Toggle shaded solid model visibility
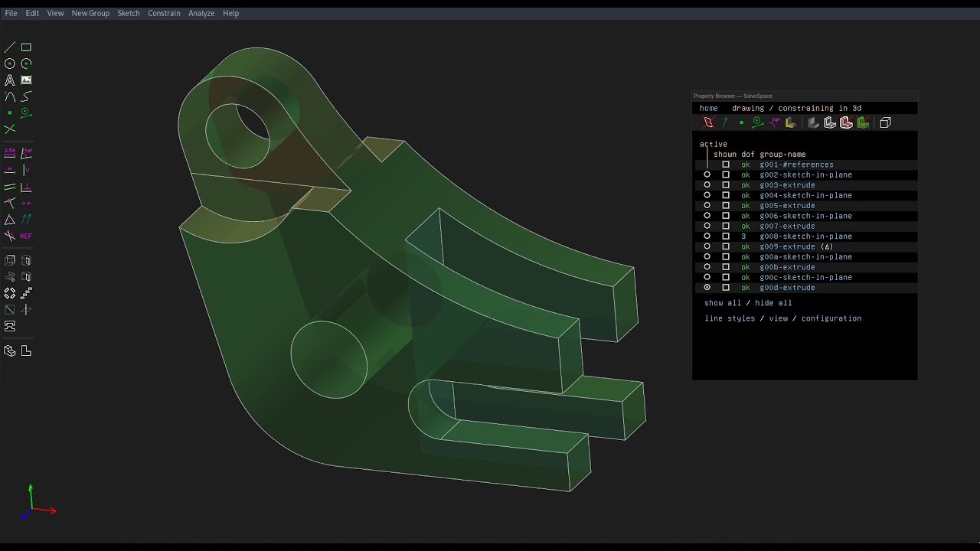 pyautogui.click(x=813, y=122)
